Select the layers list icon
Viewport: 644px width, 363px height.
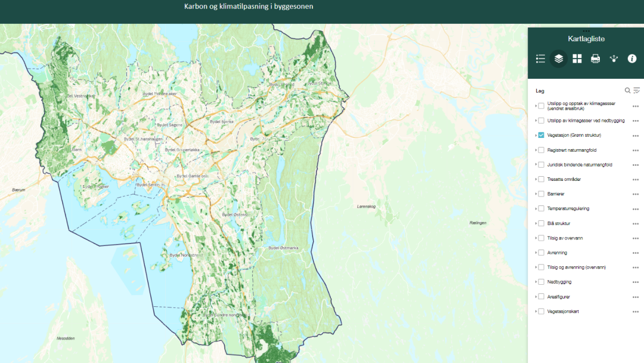[x=559, y=59]
